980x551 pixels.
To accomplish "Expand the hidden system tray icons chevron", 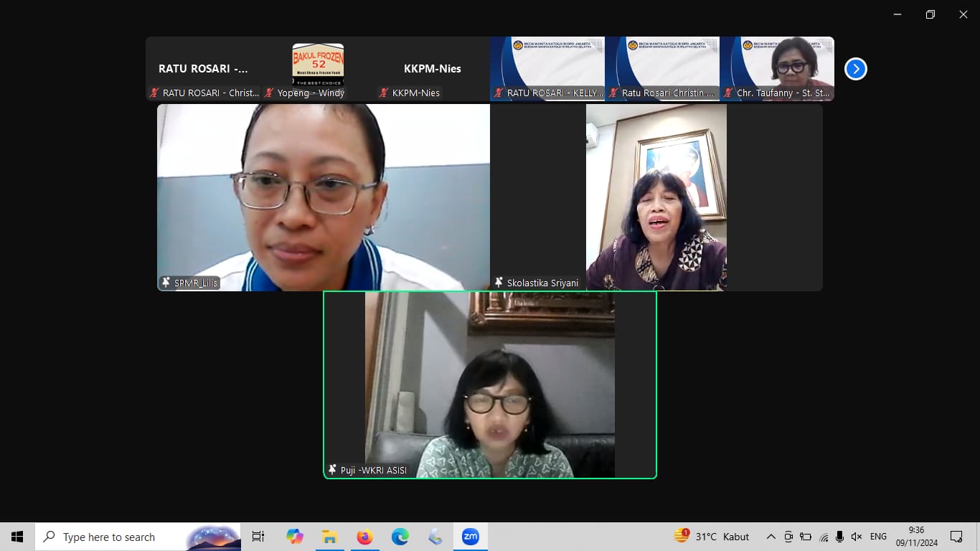I will [771, 537].
